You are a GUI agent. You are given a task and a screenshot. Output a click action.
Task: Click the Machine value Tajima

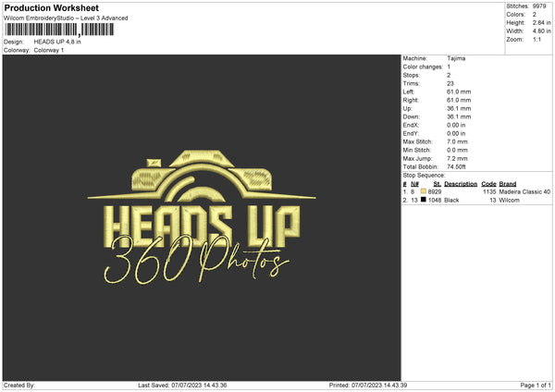[x=456, y=58]
